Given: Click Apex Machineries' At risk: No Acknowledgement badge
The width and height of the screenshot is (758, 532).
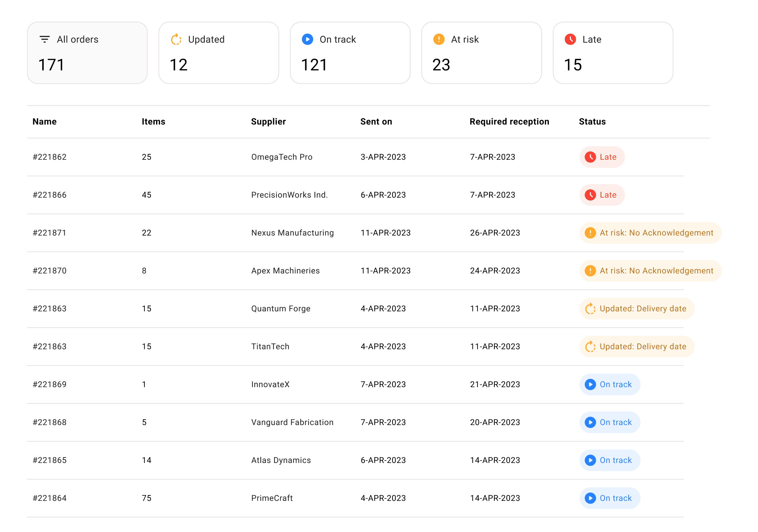Looking at the screenshot, I should pyautogui.click(x=650, y=271).
